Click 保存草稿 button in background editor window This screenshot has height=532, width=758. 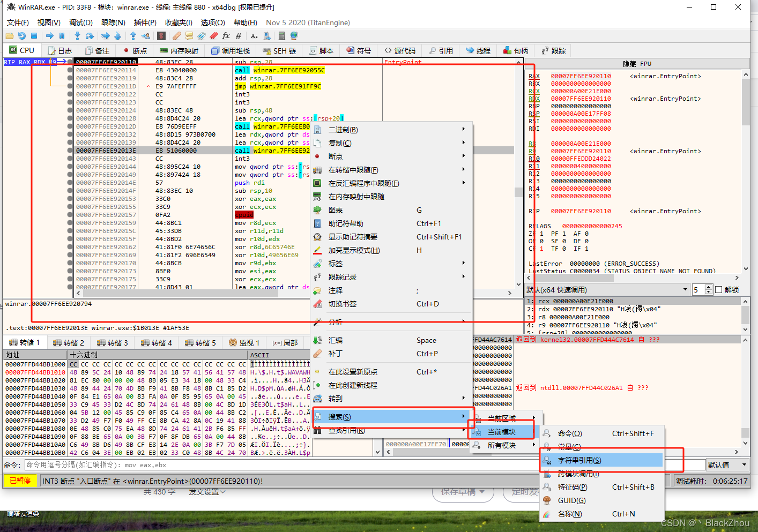[x=463, y=492]
